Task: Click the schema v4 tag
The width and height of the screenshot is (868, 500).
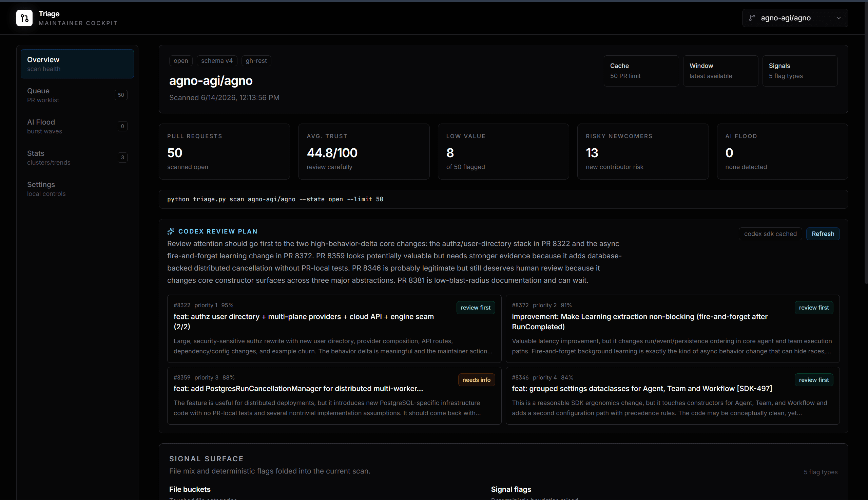Action: 217,61
